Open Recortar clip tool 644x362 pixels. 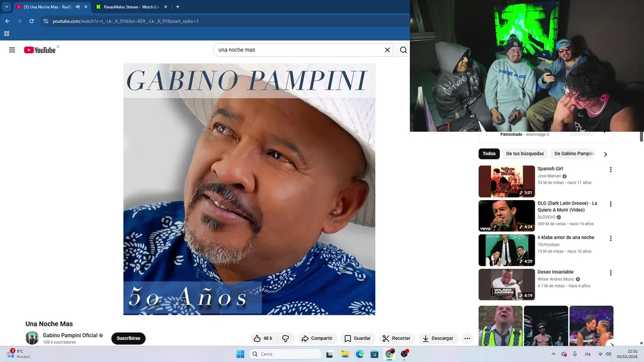(396, 338)
